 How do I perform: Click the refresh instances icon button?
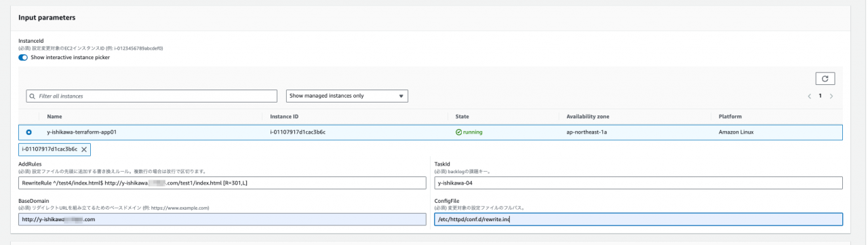coord(825,79)
